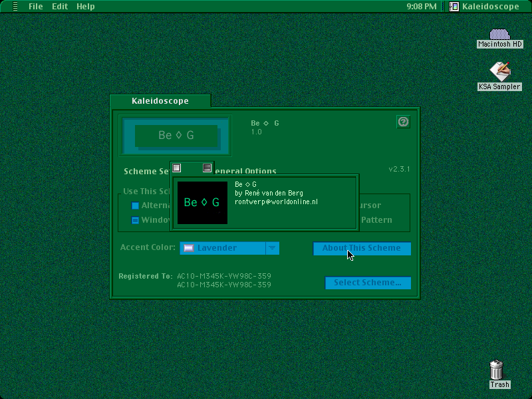Toggle the checkbox beside the label starting "Windo"
This screenshot has height=399, width=532.
click(135, 220)
